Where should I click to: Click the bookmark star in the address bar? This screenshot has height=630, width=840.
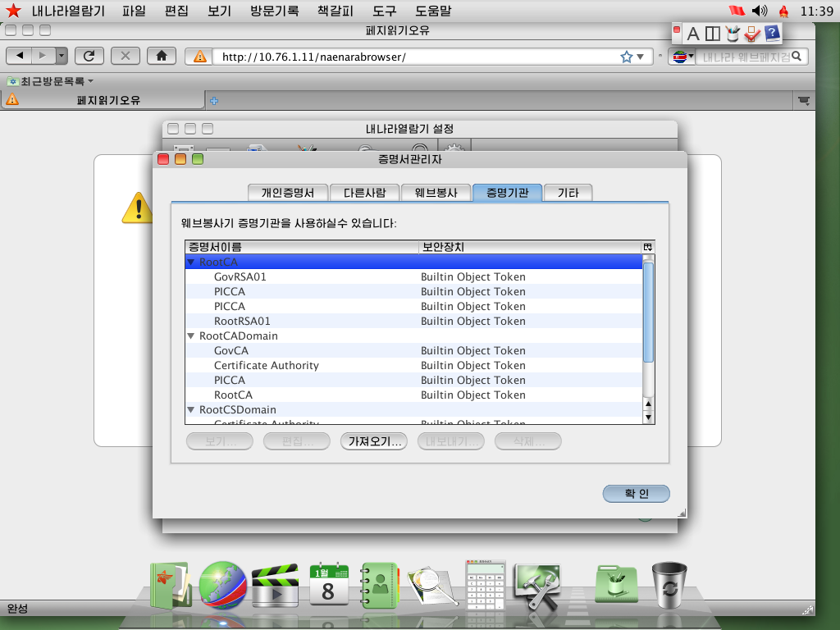click(627, 57)
